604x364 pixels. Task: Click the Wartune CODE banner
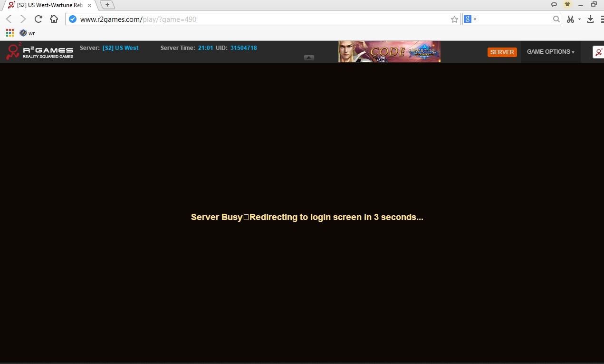[x=389, y=51]
